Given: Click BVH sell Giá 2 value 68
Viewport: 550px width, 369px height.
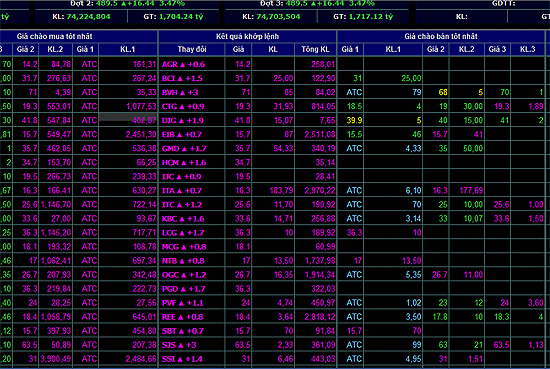Looking at the screenshot, I should pos(443,92).
